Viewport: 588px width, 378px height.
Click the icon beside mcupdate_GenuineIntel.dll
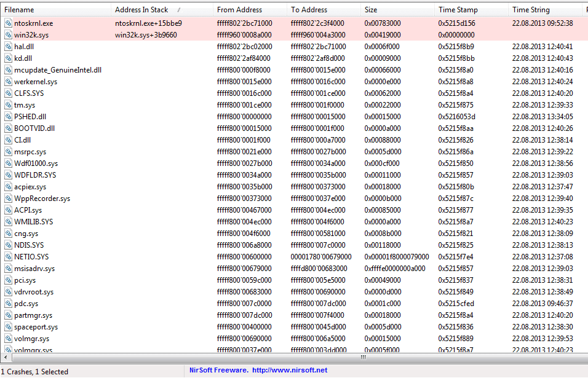click(x=8, y=69)
